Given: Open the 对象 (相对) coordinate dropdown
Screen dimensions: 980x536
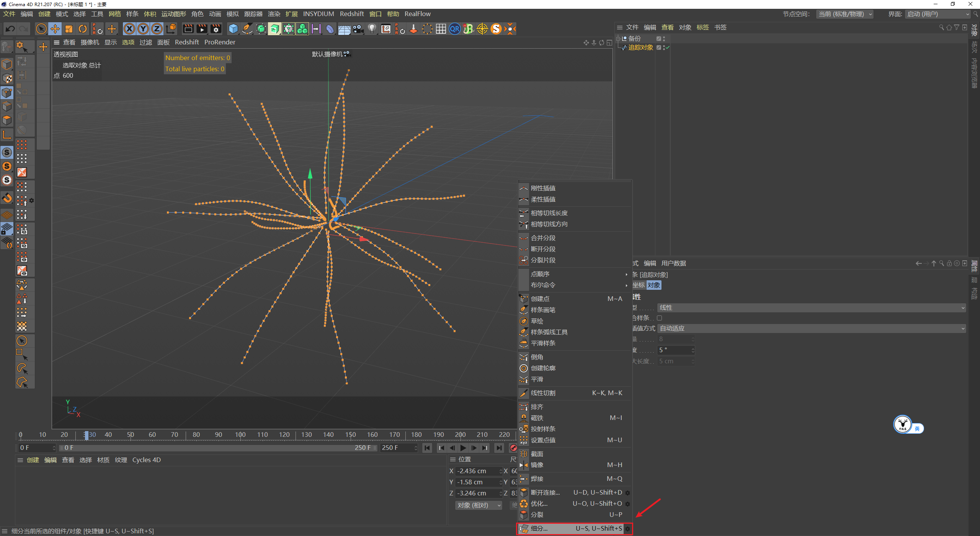Looking at the screenshot, I should [x=479, y=505].
